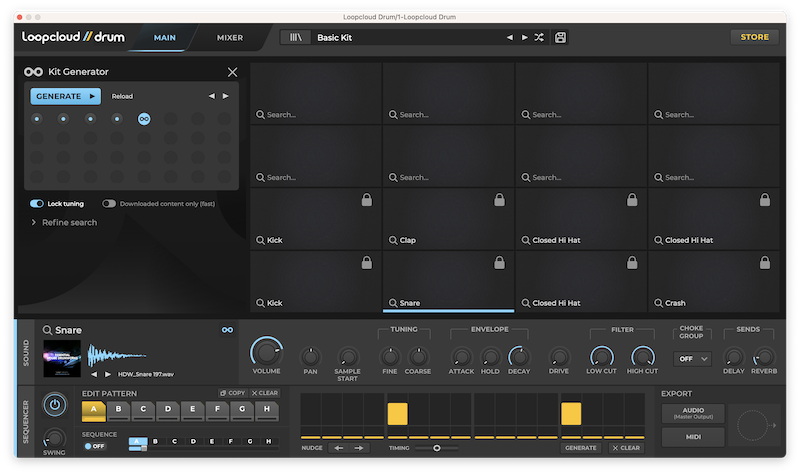This screenshot has height=474, width=800.
Task: Adjust the Timing slider handle
Action: (436, 448)
